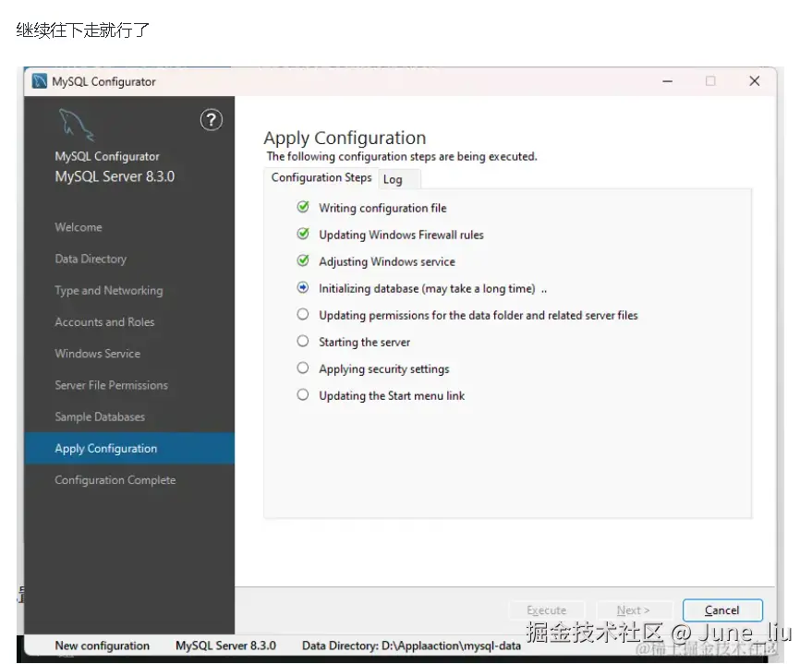Click the Cancel button
Screen dimensions: 812x664
722,610
